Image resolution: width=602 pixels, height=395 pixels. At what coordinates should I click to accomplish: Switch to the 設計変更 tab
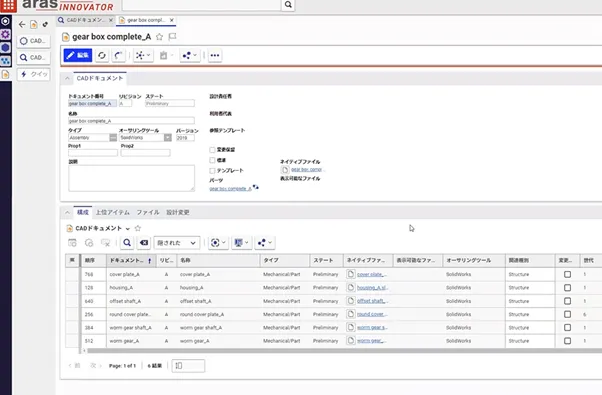[x=177, y=212]
